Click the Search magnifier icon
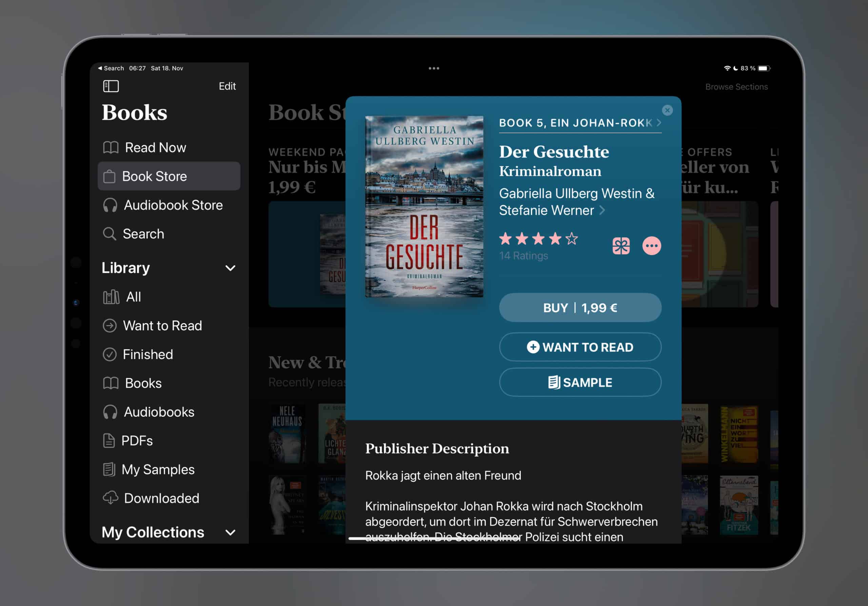This screenshot has height=606, width=868. pos(110,234)
